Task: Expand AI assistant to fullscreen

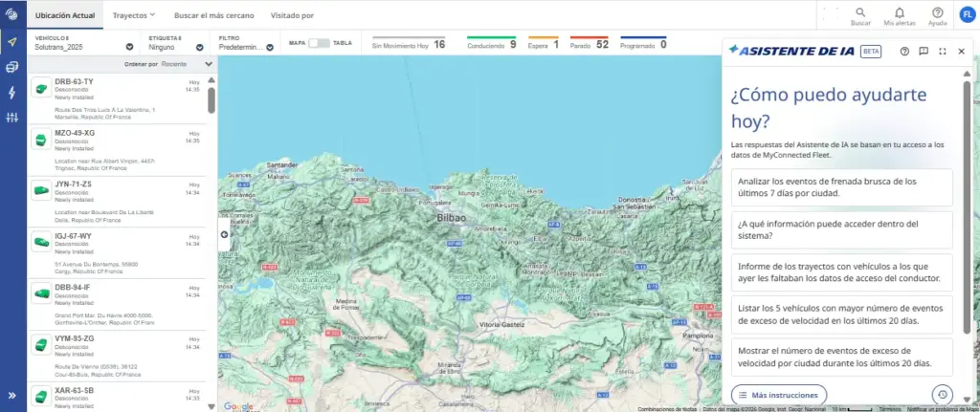Action: pos(943,52)
